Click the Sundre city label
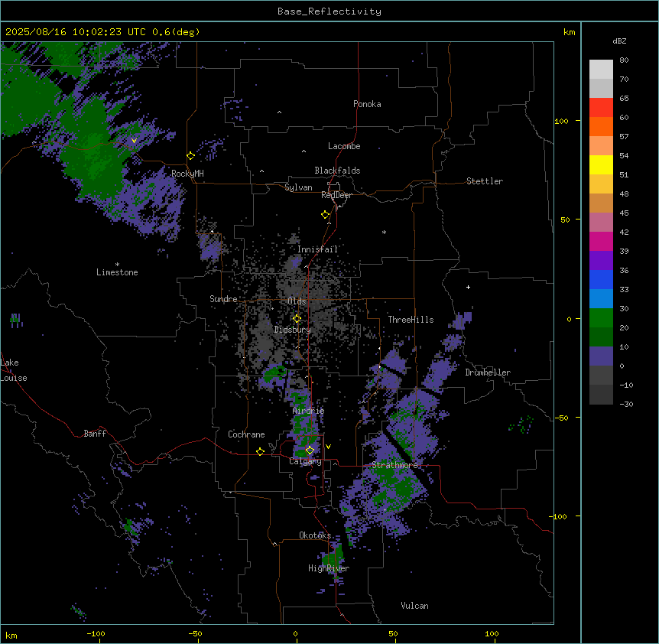Screen dimensions: 659x644 coord(223,299)
